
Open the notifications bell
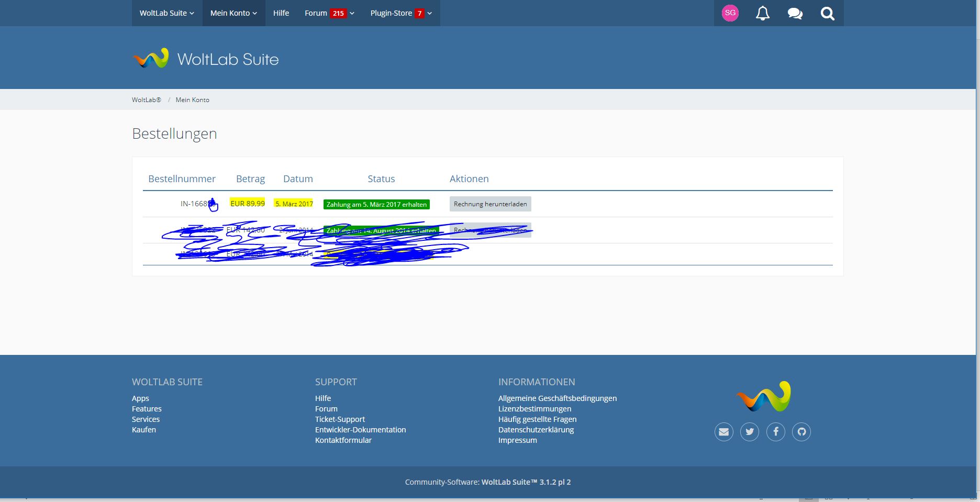click(763, 13)
